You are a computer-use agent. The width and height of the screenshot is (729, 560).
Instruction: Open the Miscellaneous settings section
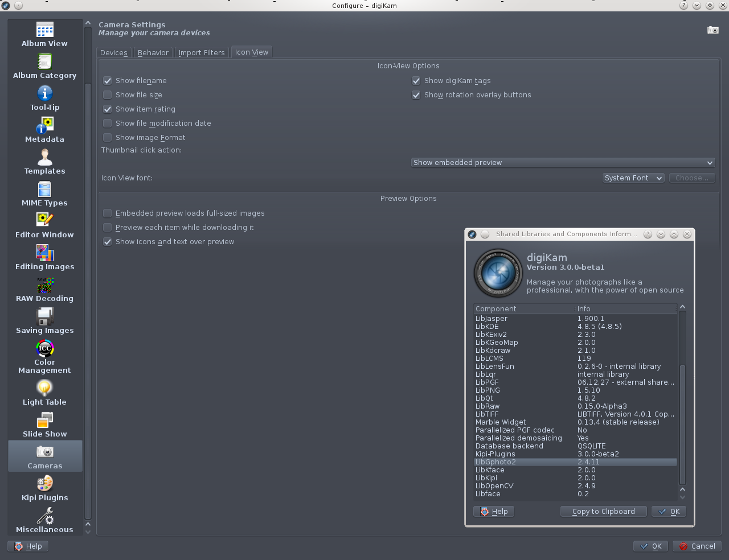point(44,520)
